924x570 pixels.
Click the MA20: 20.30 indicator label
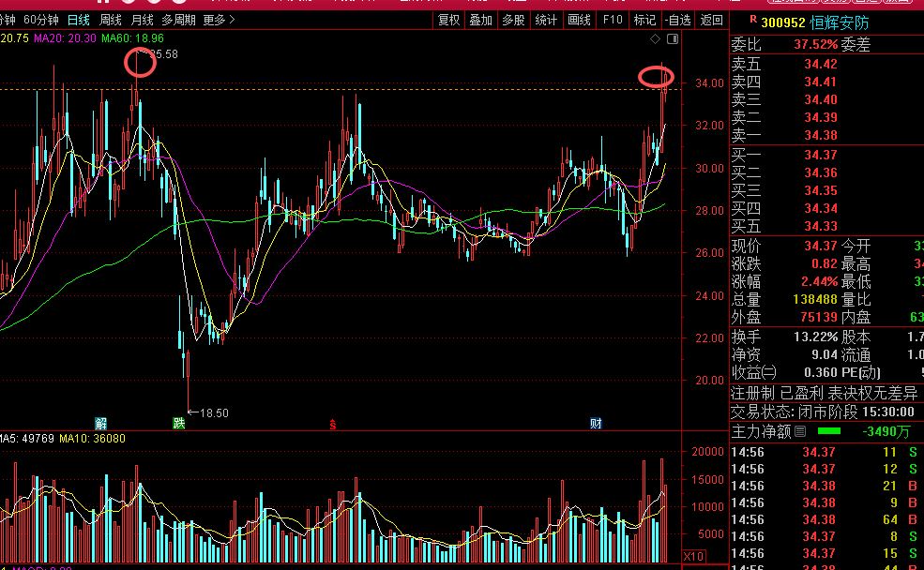pyautogui.click(x=66, y=38)
